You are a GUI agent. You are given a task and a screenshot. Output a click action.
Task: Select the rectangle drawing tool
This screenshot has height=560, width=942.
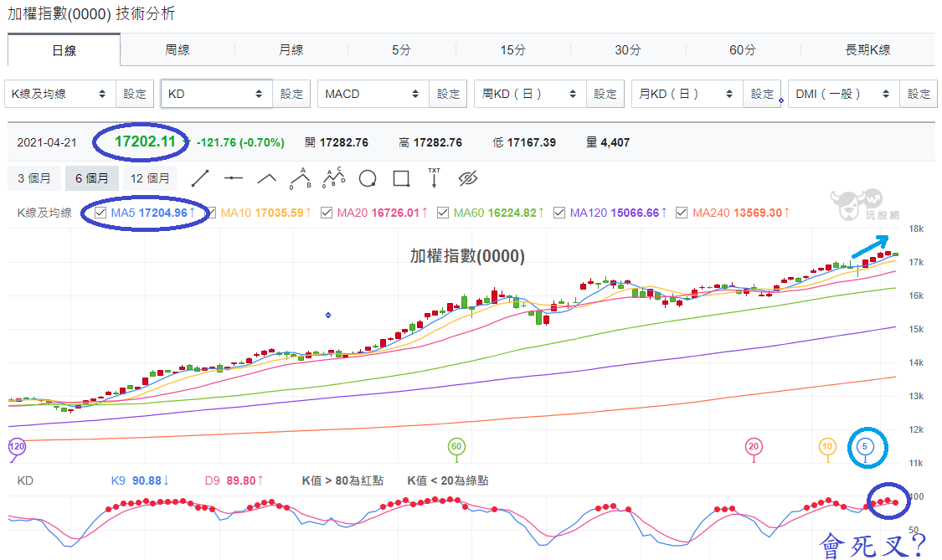(x=401, y=178)
